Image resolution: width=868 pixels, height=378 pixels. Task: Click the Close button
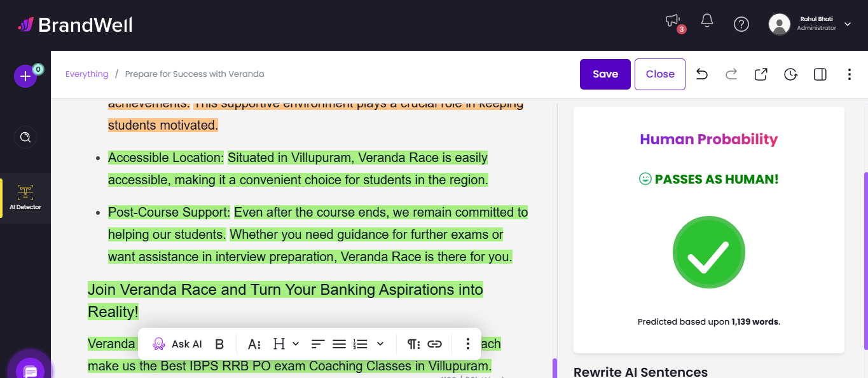pyautogui.click(x=660, y=74)
